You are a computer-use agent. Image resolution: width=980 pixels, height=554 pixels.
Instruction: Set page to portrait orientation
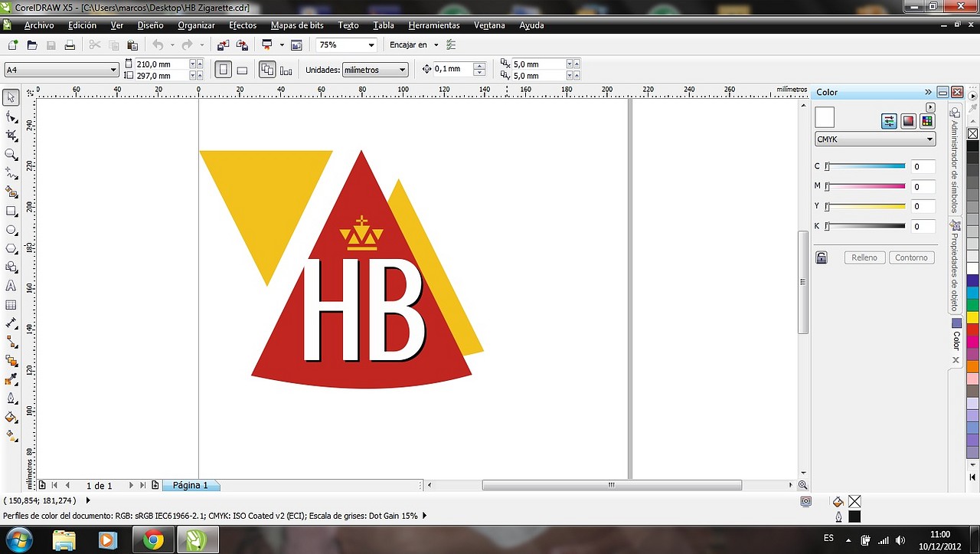[x=223, y=70]
